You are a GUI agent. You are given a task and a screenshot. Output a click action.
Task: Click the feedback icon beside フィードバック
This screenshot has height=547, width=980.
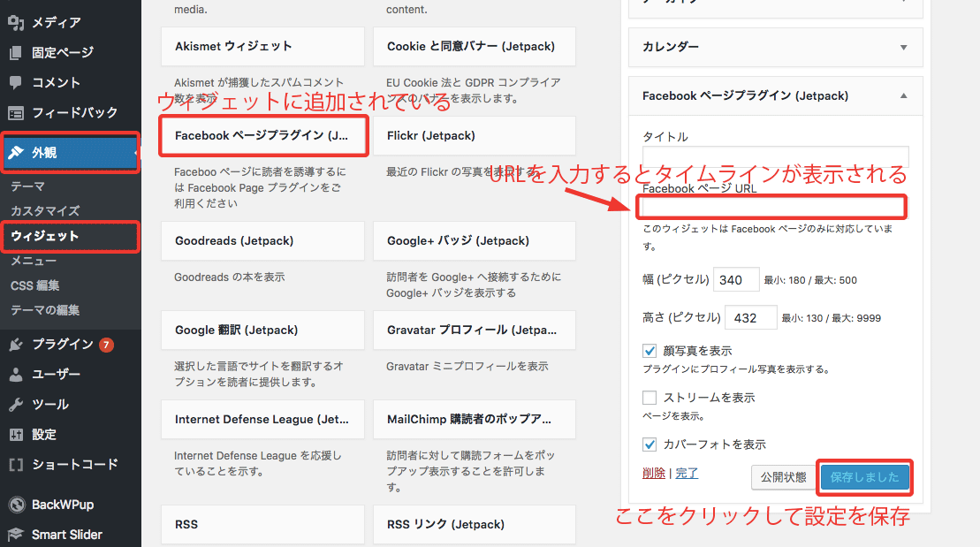pos(16,112)
